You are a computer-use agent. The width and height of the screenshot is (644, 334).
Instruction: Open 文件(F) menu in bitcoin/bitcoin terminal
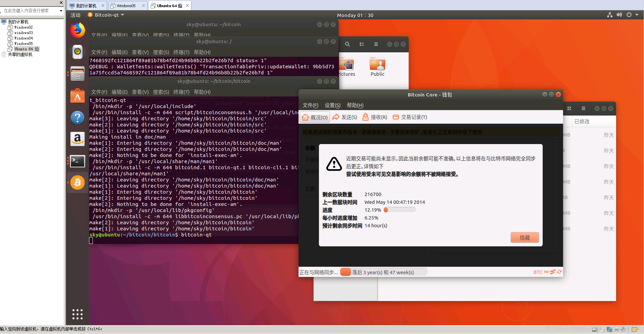tap(99, 92)
